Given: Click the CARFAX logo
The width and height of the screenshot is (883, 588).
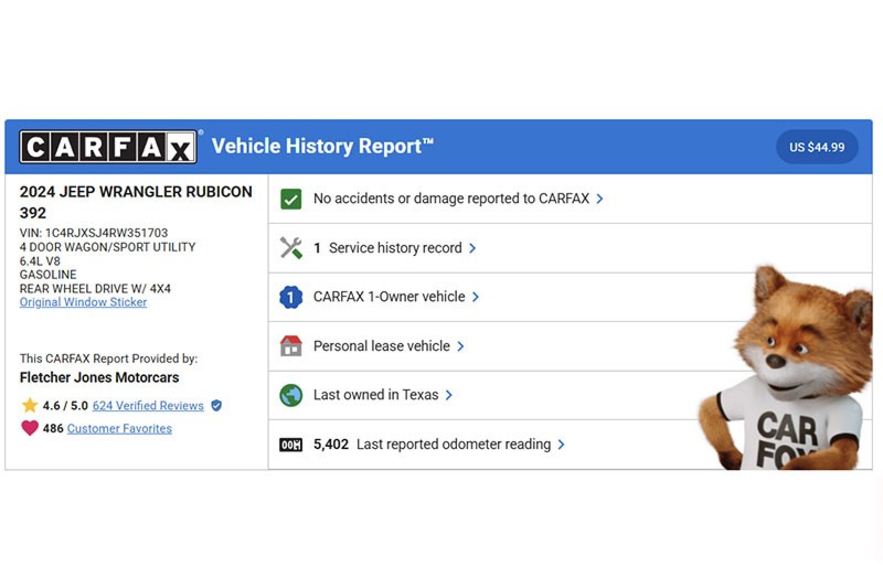Looking at the screenshot, I should coord(108,147).
